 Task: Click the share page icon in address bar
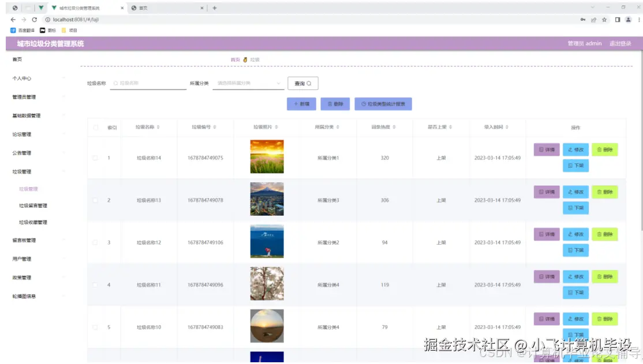[593, 19]
